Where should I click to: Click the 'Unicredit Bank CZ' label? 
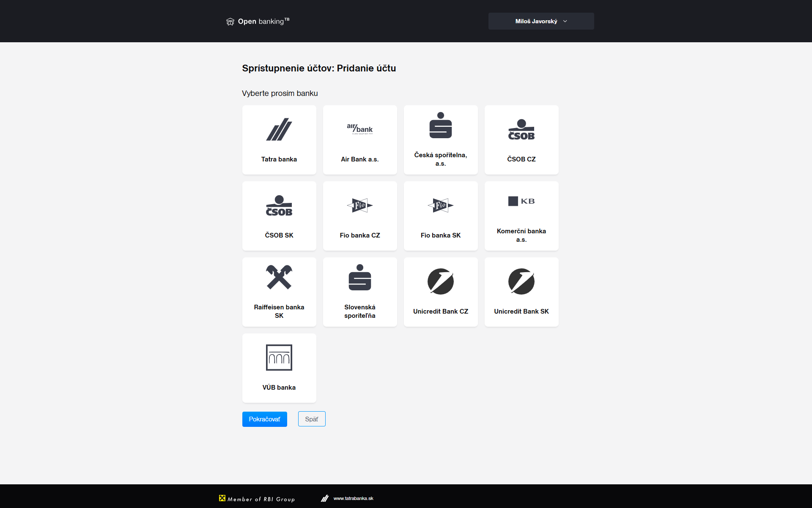441,311
